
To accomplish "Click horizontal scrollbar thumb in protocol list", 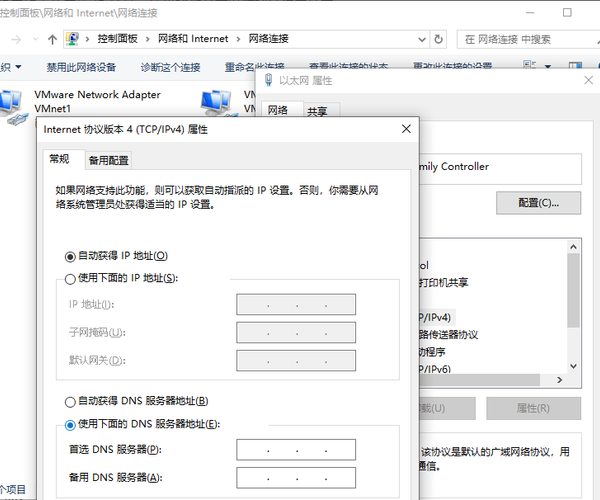I will click(479, 380).
